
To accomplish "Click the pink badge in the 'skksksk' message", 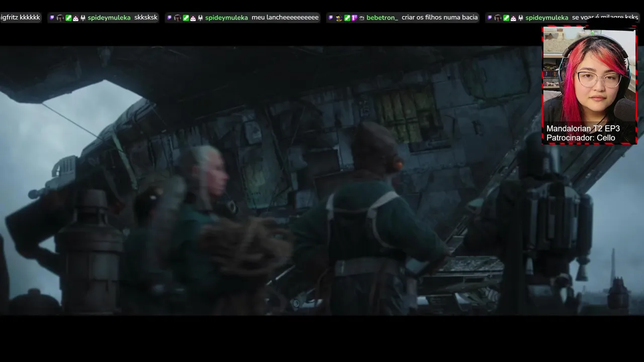I will click(75, 18).
